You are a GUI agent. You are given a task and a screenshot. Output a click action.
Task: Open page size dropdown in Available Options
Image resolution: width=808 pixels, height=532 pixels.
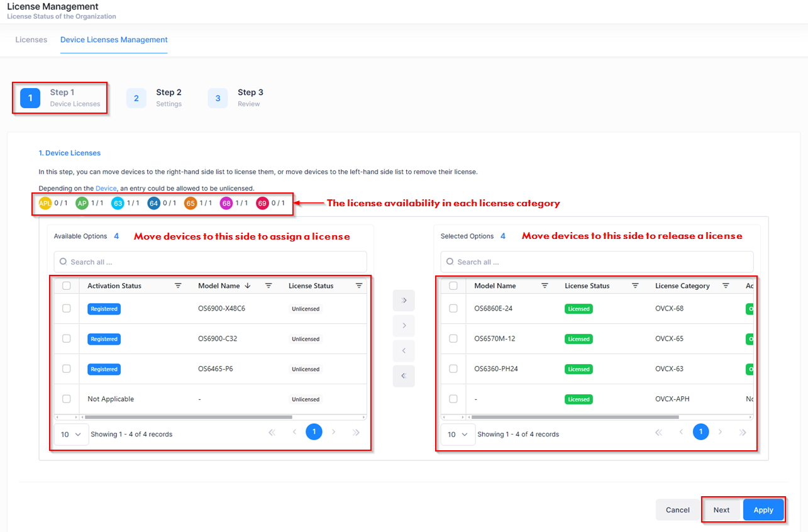[x=71, y=435]
